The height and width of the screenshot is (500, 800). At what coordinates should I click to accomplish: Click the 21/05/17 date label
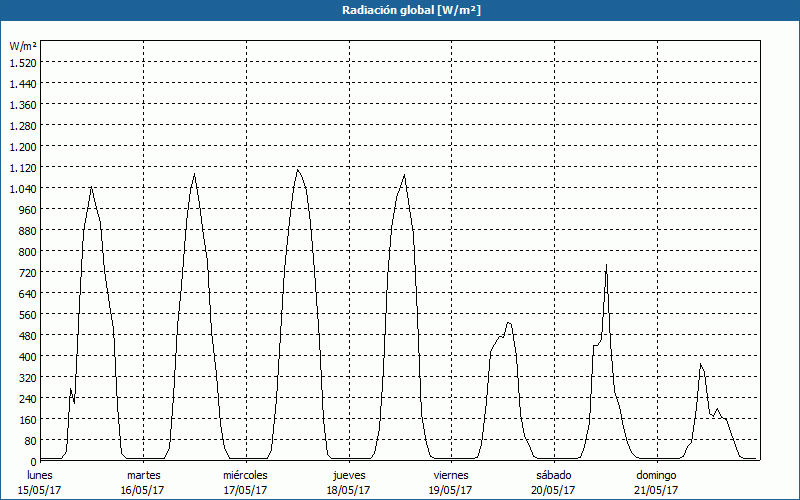656,490
